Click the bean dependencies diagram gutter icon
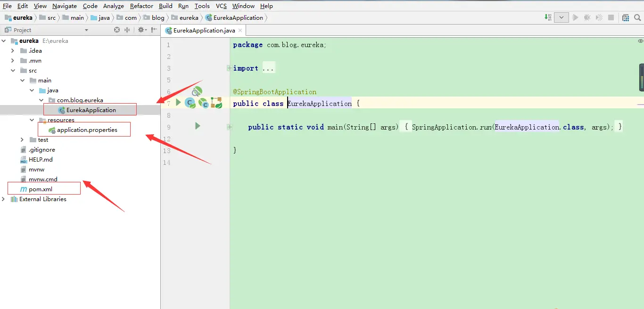Viewport: 644px width, 309px height. click(216, 103)
